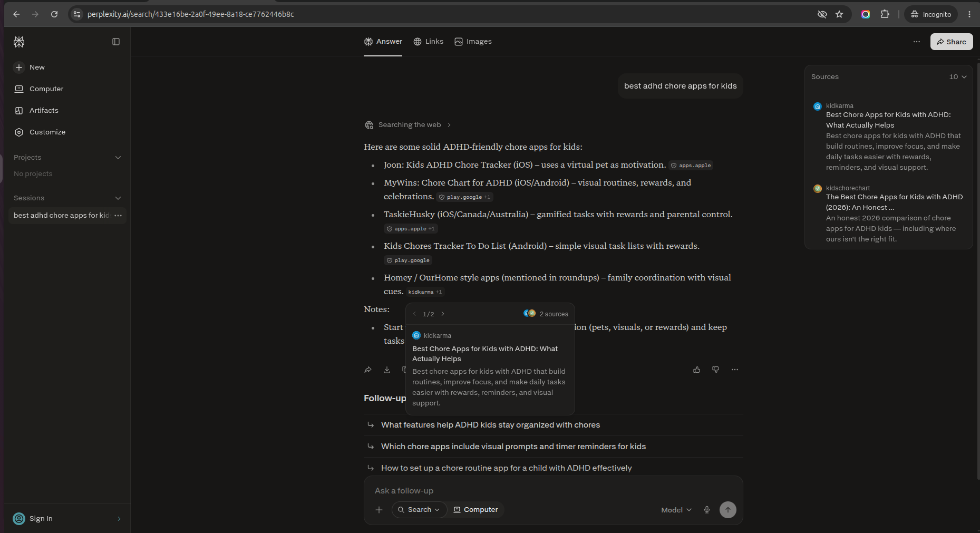Expand the Searching the web steps
This screenshot has width=980, height=533.
(x=408, y=125)
